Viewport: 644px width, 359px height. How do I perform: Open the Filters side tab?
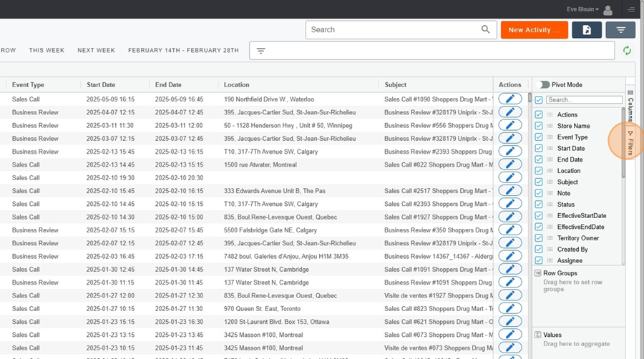630,143
